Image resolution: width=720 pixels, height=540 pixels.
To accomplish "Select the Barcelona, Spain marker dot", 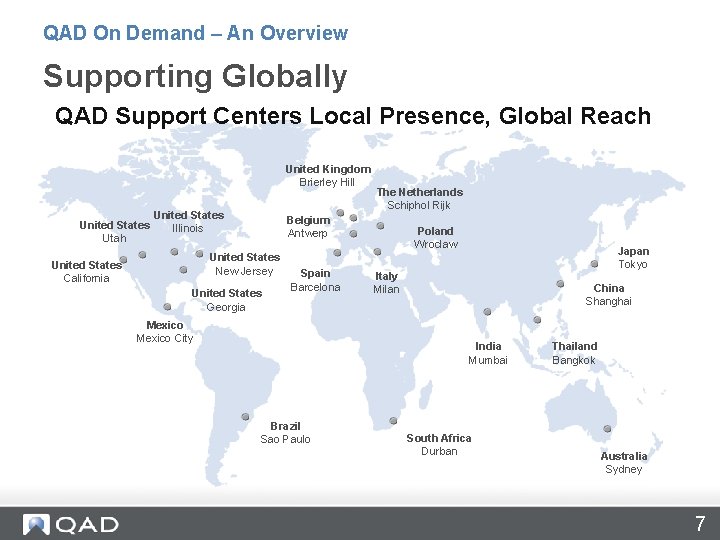I will coord(337,253).
